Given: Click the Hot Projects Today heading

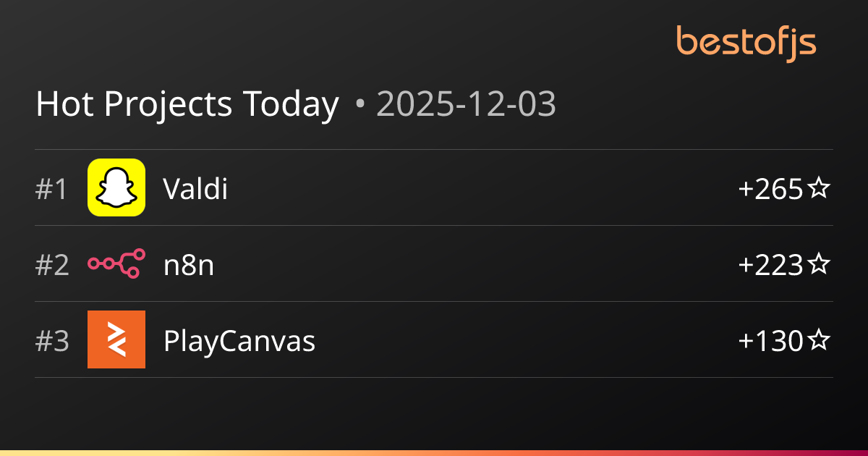Looking at the screenshot, I should (187, 104).
